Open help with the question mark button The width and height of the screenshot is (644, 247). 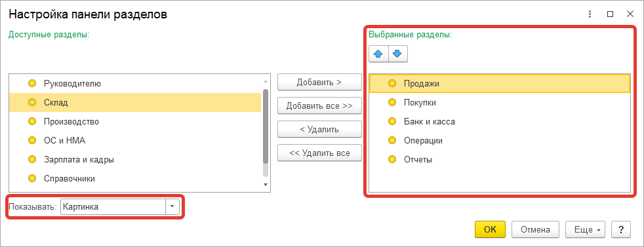620,229
